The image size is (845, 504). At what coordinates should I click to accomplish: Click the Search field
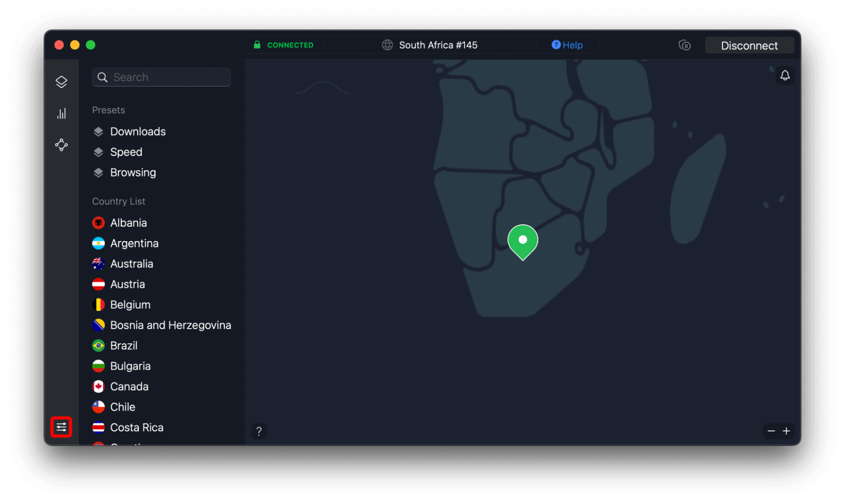click(x=161, y=77)
